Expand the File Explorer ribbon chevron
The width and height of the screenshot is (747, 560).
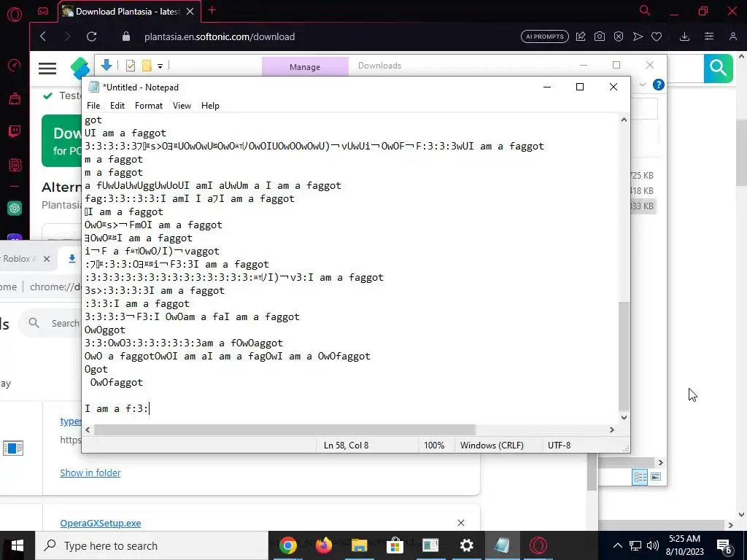642,85
